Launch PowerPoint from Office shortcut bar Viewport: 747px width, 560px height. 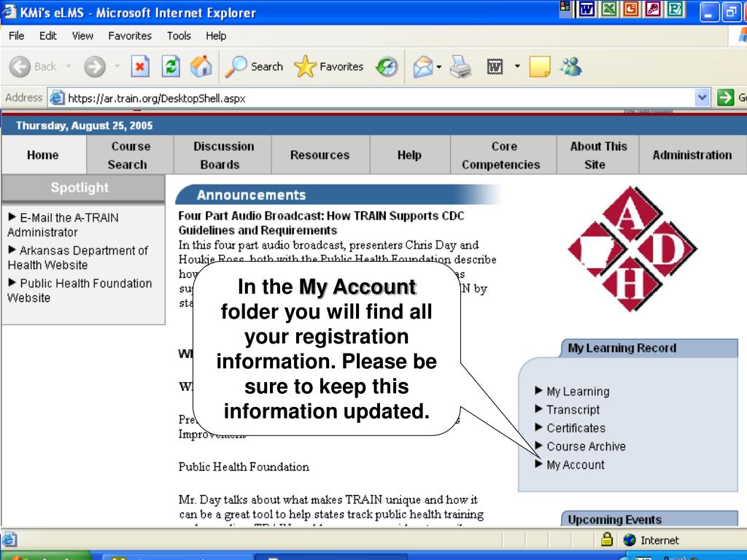pos(631,9)
